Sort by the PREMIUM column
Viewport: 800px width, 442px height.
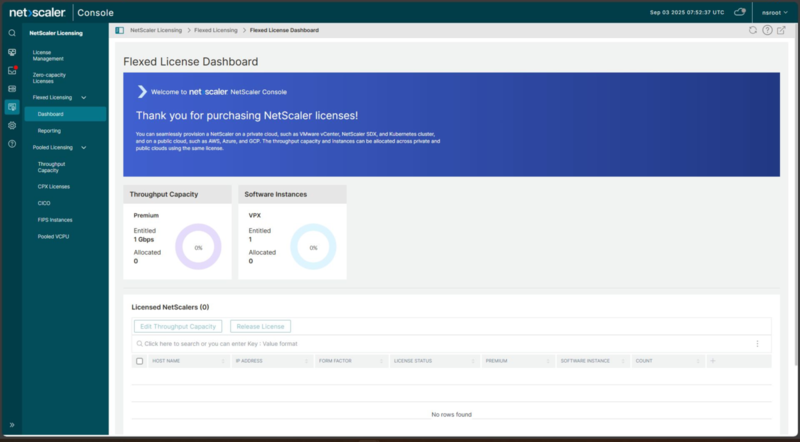click(518, 361)
